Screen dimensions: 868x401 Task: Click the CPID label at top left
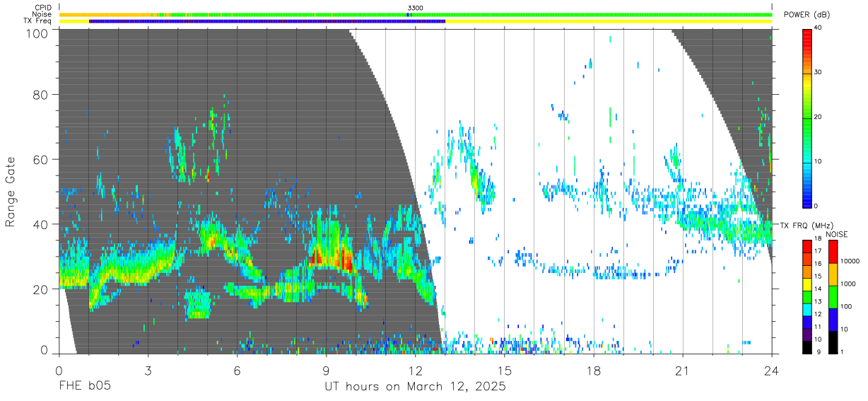click(x=42, y=7)
